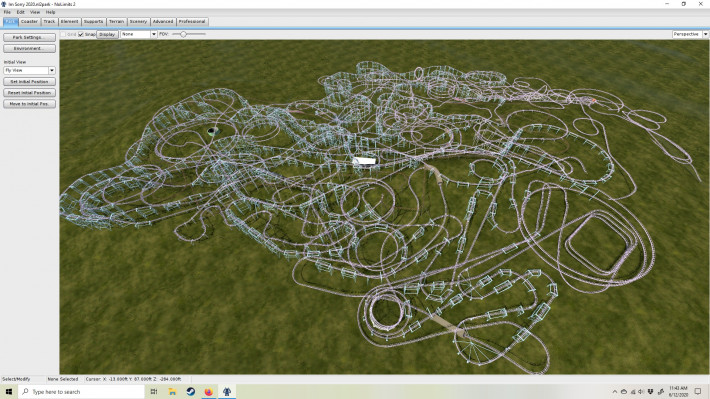
Task: Open the volume control tray icon
Action: 641,392
